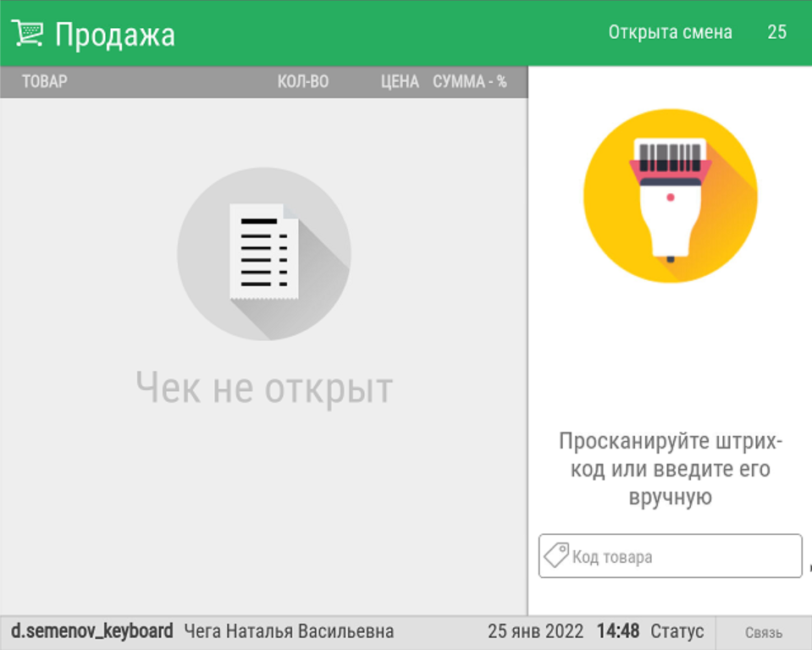The image size is (812, 650).
Task: Click the time 14:48 in status bar
Action: coord(618,631)
